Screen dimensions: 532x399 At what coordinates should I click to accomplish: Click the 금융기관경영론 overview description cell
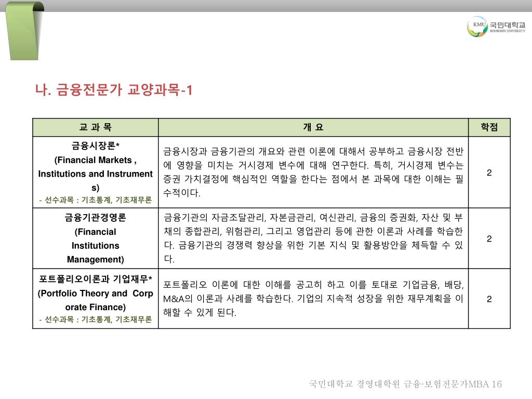[x=313, y=238]
